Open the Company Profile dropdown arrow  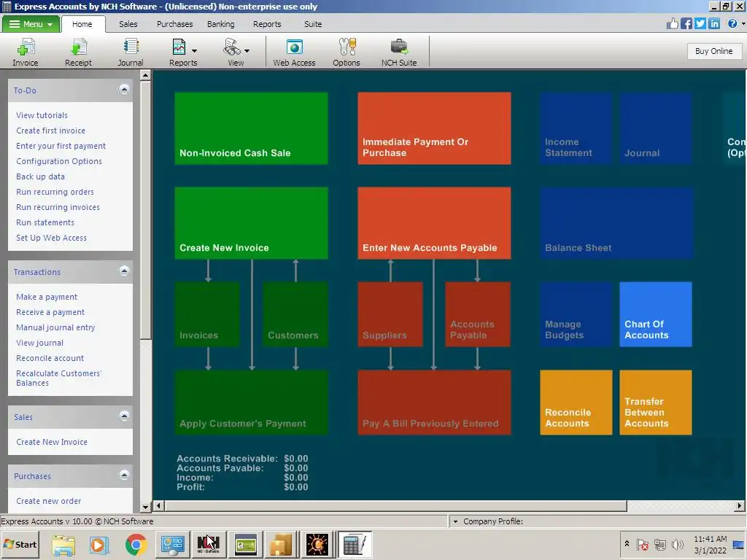click(x=455, y=521)
